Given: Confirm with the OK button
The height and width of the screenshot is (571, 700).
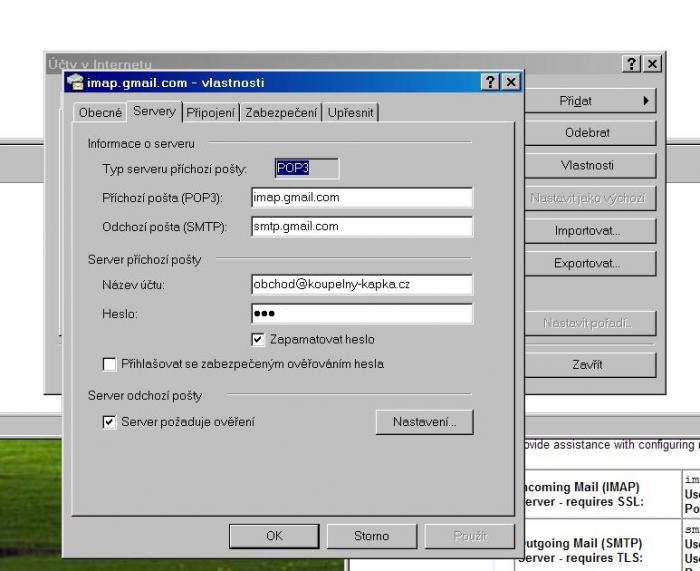Looking at the screenshot, I should pos(274,536).
